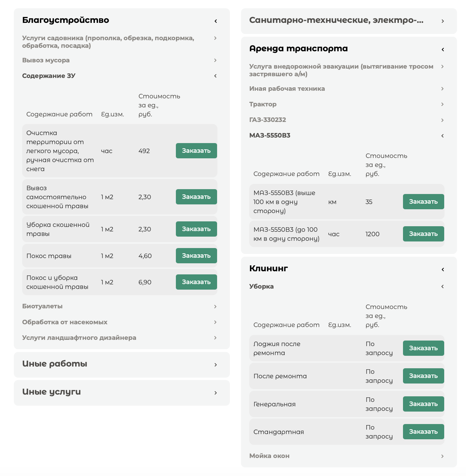Expand the Иные работы section
The height and width of the screenshot is (476, 466).
click(x=215, y=365)
